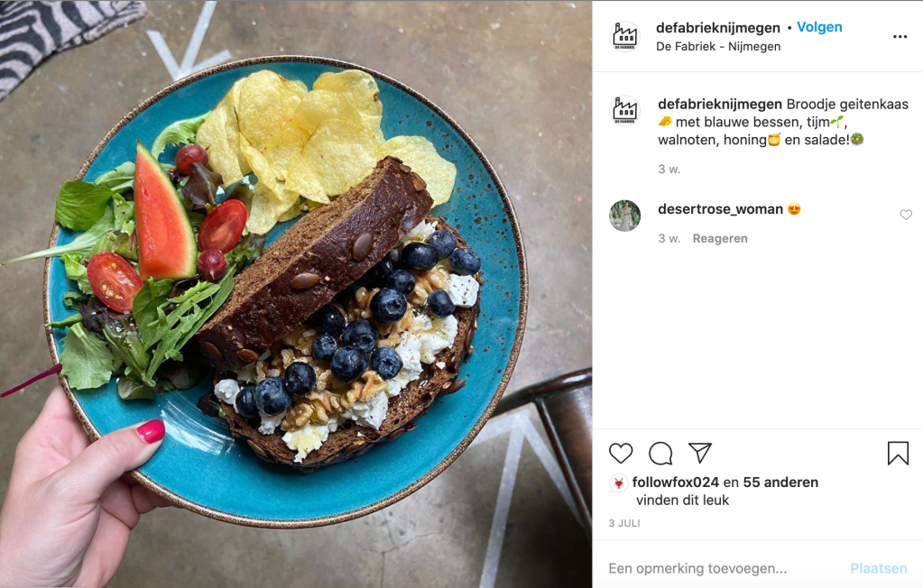The height and width of the screenshot is (588, 923).
Task: View the 55 anderen likes list
Action: pos(780,482)
